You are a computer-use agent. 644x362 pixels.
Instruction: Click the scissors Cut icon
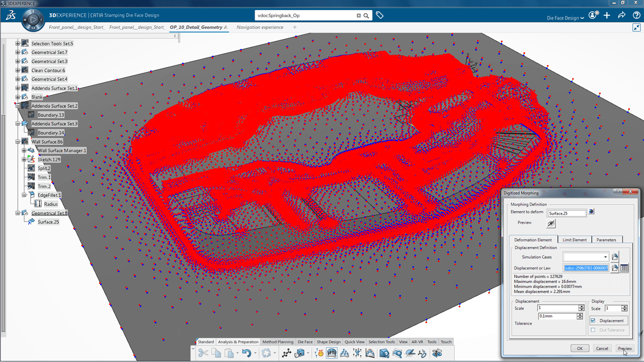click(203, 353)
